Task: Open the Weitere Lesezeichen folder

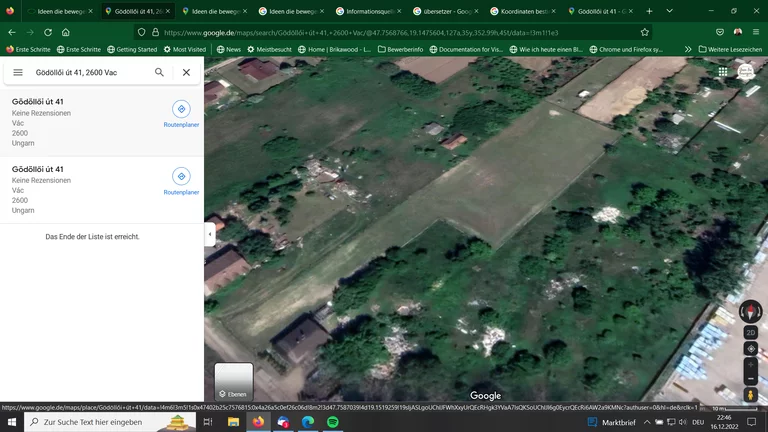Action: pos(730,49)
